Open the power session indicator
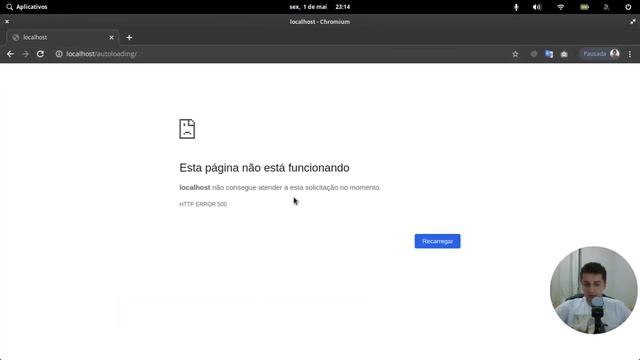640x360 pixels. click(x=628, y=7)
